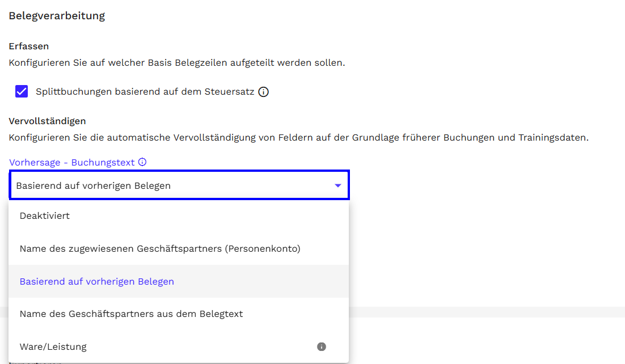625x364 pixels.
Task: Select the Deaktiviert option
Action: coord(45,215)
